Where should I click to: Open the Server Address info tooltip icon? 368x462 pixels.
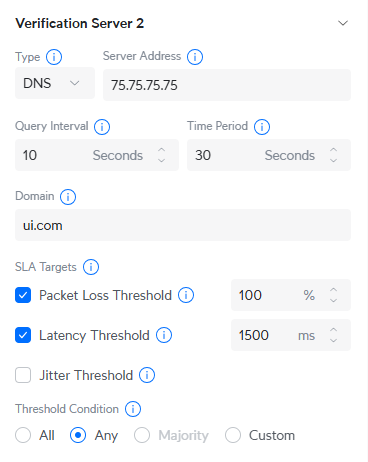[195, 57]
